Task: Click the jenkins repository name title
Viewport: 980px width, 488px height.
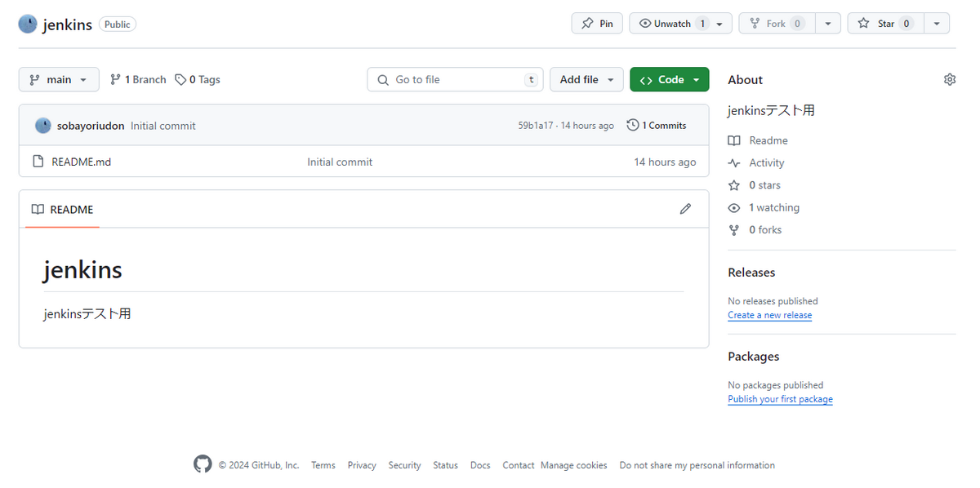Action: coord(67,24)
